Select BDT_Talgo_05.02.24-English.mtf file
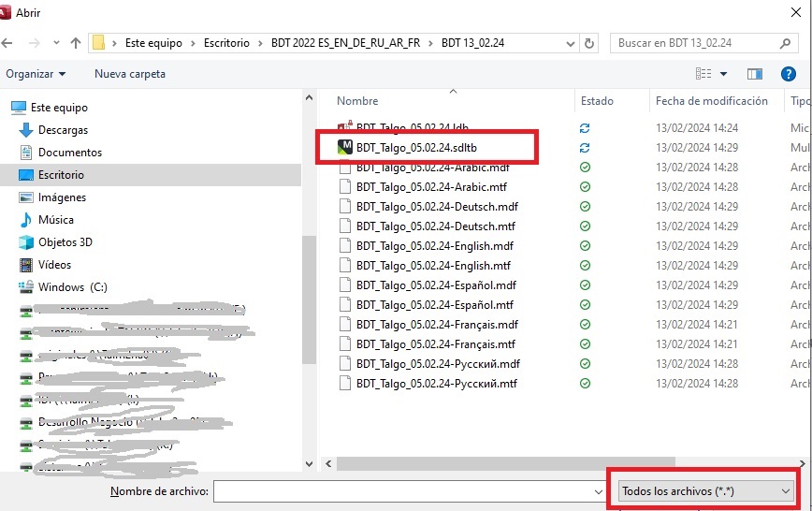Screen dimensions: 812x511 coord(433,266)
